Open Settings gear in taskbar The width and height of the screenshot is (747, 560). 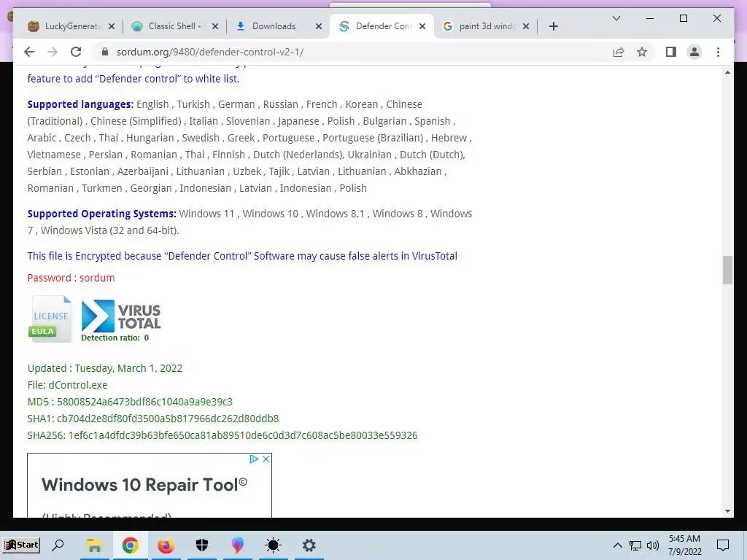tap(309, 545)
